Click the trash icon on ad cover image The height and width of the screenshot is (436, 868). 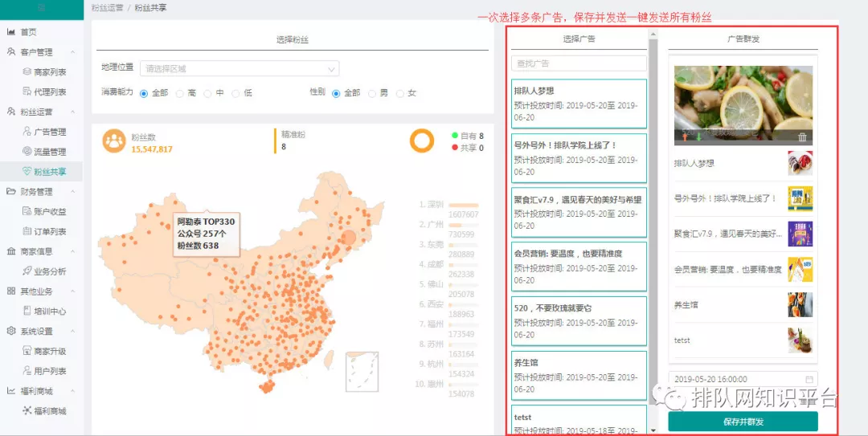pyautogui.click(x=802, y=137)
